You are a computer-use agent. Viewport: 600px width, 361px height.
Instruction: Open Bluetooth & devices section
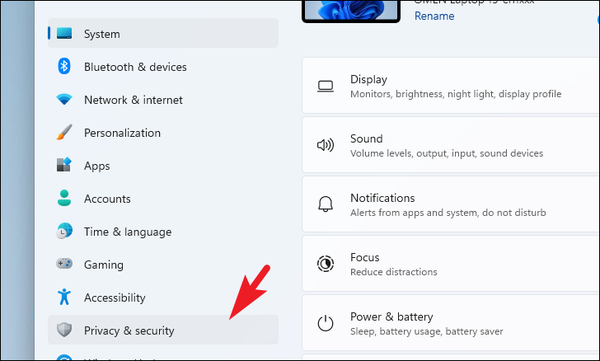coord(163,67)
